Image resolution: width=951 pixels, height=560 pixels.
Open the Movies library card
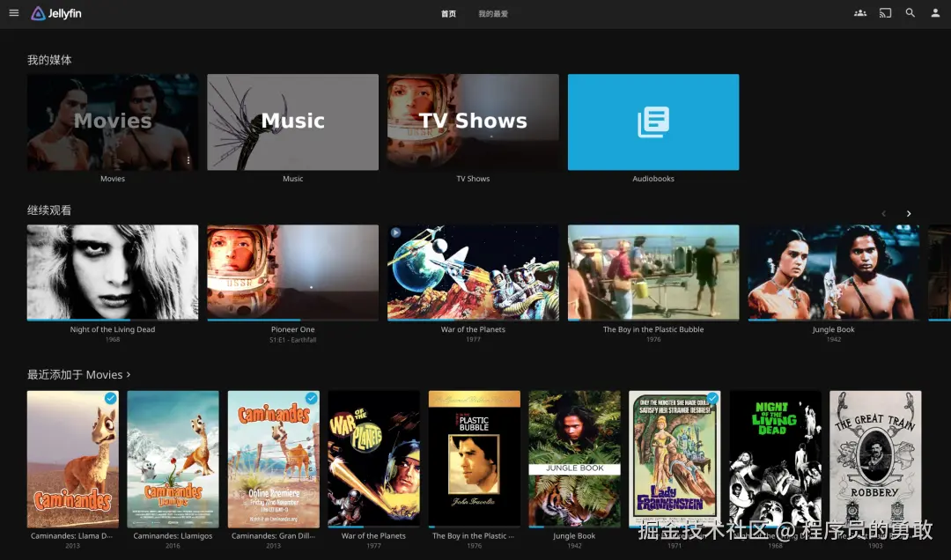(x=112, y=122)
